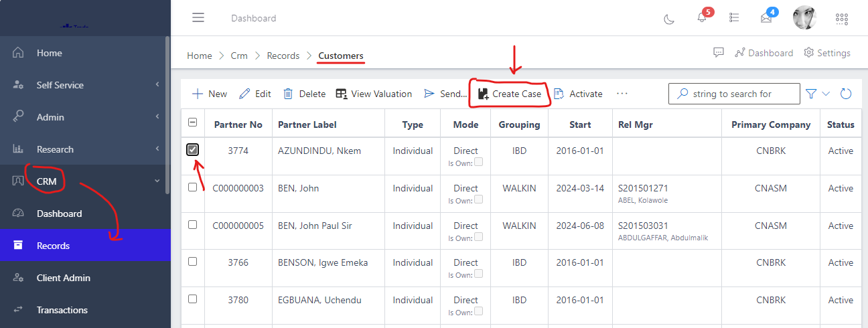Click View Valuation button
This screenshot has height=328, width=868.
[374, 94]
